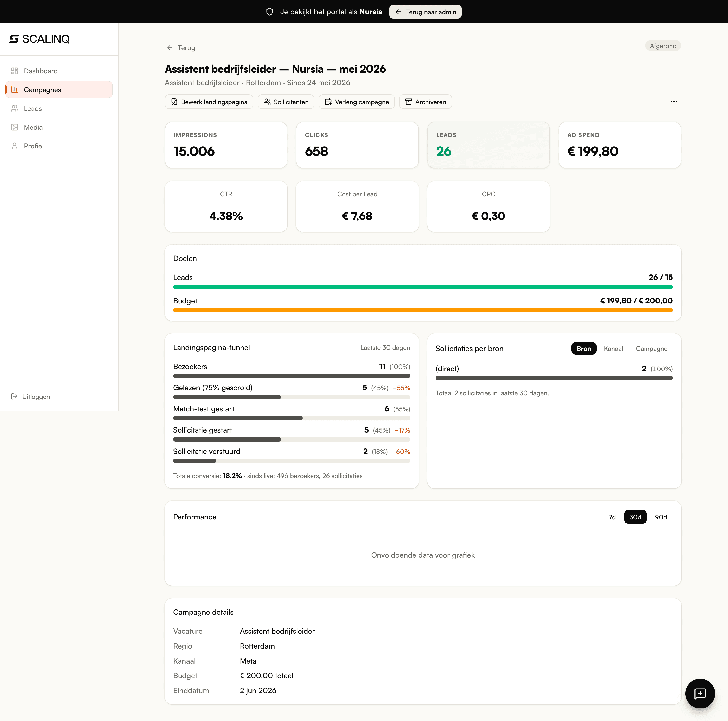The width and height of the screenshot is (728, 721).
Task: Click the Leads people icon in sidebar
Action: coord(15,108)
